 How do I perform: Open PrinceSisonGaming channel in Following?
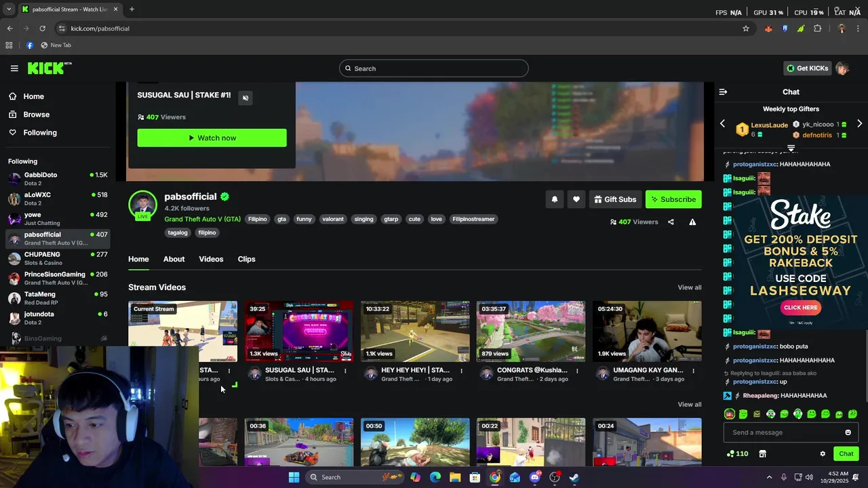[x=58, y=278]
